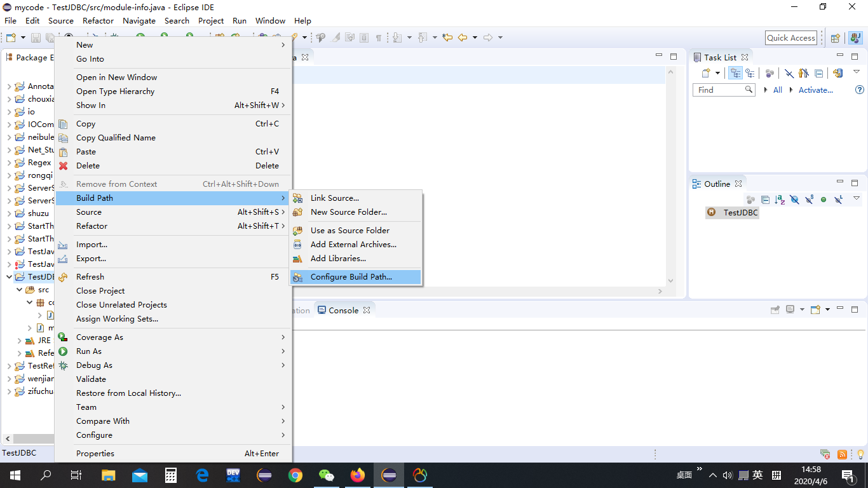
Task: Click the Quick Access field
Action: [790, 38]
